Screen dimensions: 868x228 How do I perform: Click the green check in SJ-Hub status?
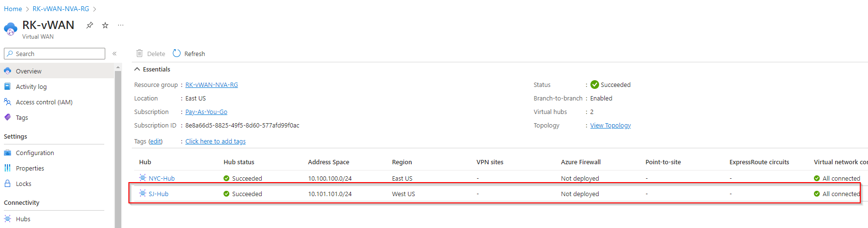pos(226,194)
